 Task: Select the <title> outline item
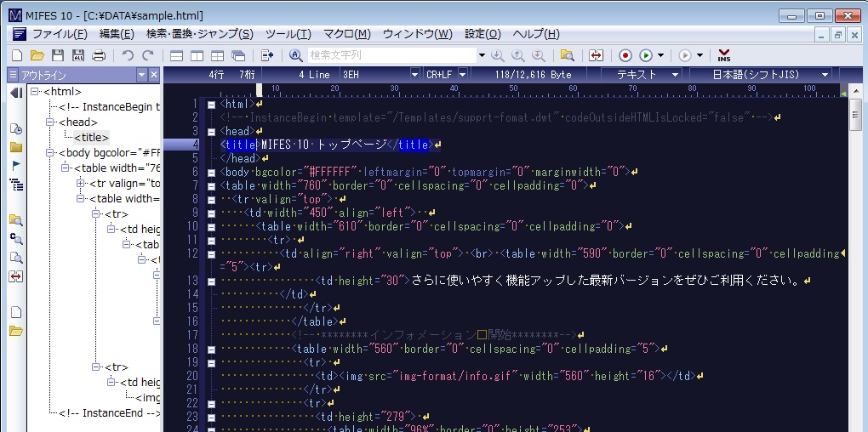[x=91, y=138]
